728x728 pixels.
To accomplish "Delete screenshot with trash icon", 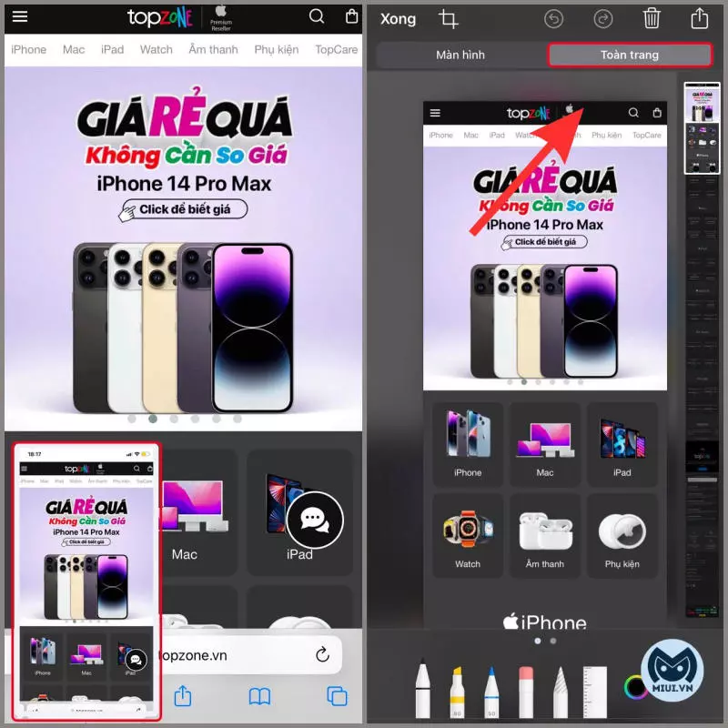I will 652,18.
